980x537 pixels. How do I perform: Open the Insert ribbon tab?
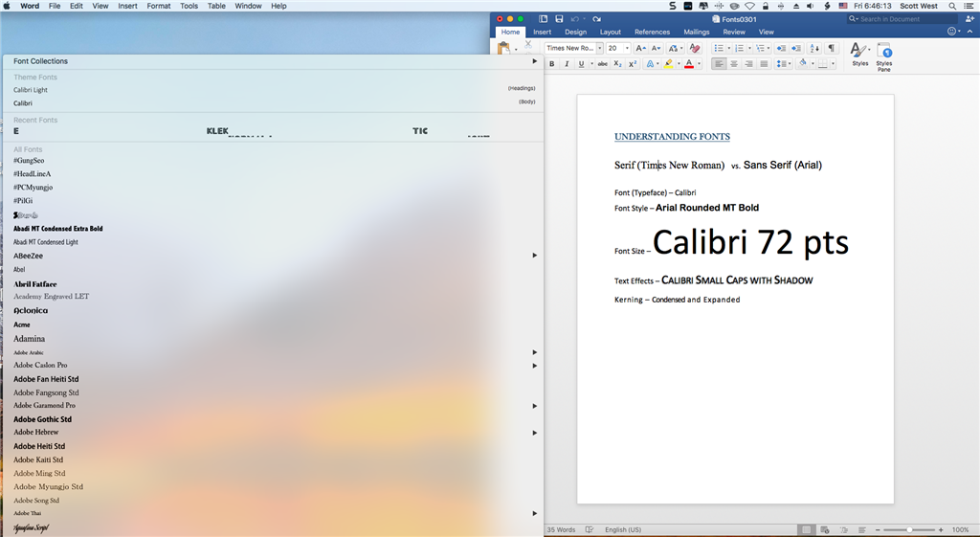(542, 32)
